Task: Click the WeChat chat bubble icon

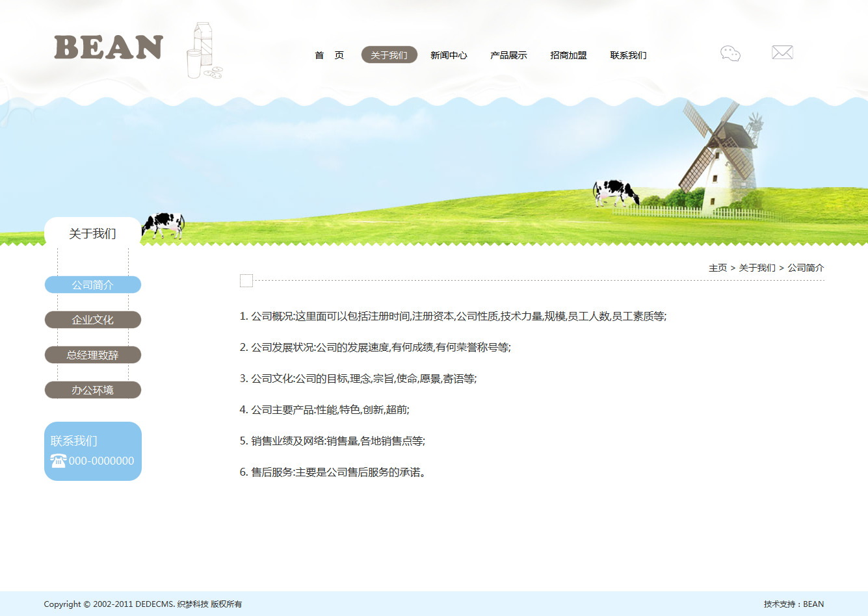Action: coord(730,53)
